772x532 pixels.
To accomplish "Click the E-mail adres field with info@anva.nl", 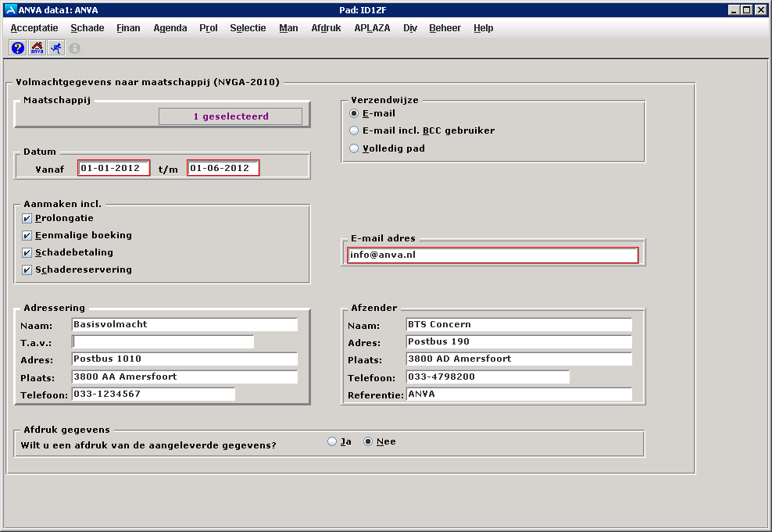I will pos(492,254).
